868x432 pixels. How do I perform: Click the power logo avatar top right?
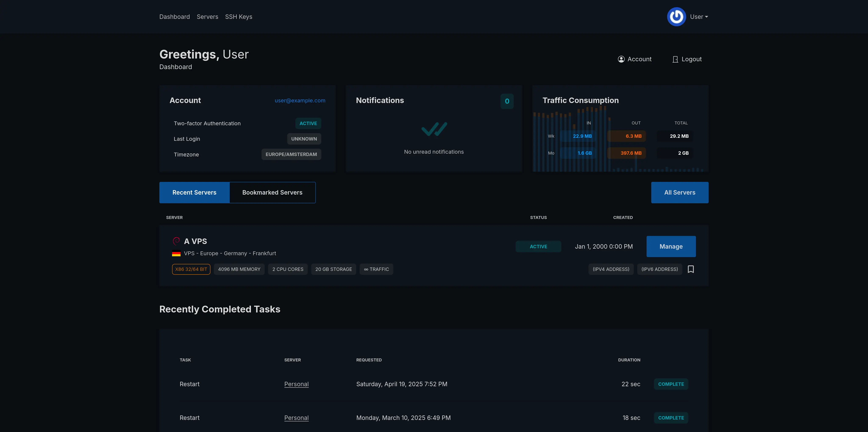[x=677, y=17]
